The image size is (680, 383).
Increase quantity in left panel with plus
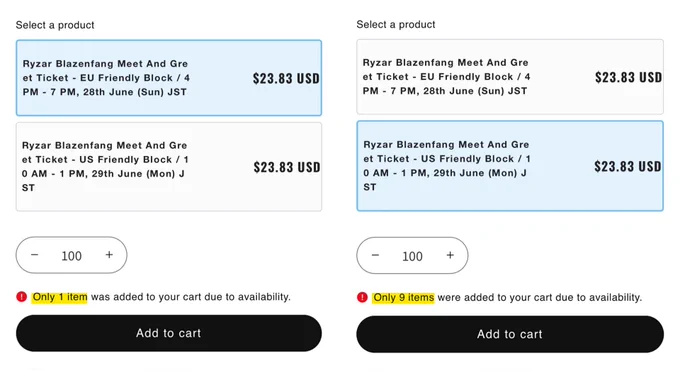click(x=109, y=255)
